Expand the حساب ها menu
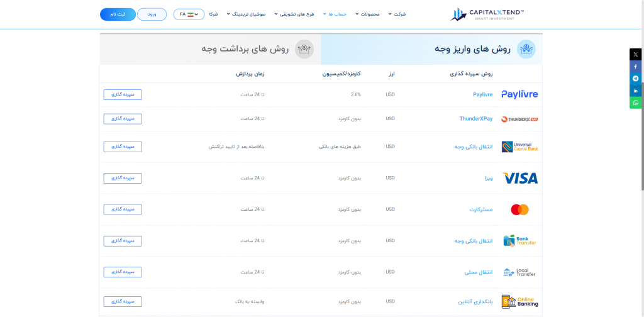 pyautogui.click(x=335, y=14)
